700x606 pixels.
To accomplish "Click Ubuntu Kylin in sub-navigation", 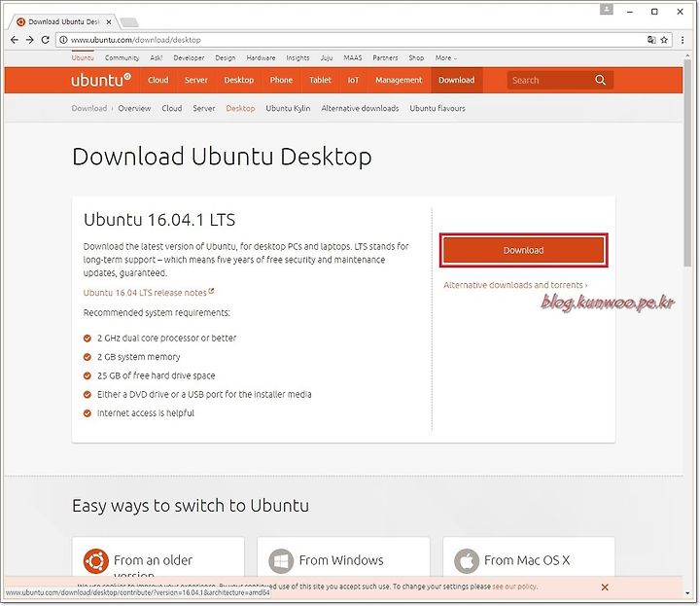I will click(x=288, y=108).
